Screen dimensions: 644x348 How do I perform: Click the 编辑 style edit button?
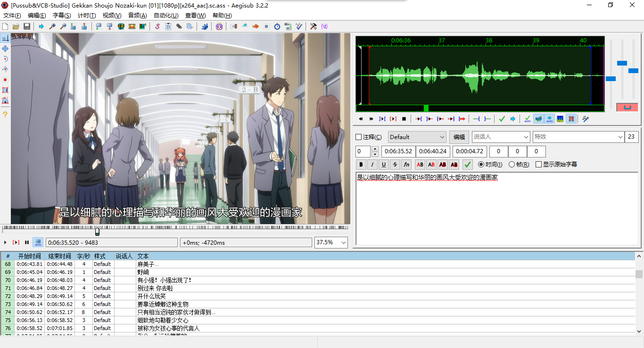(x=459, y=137)
